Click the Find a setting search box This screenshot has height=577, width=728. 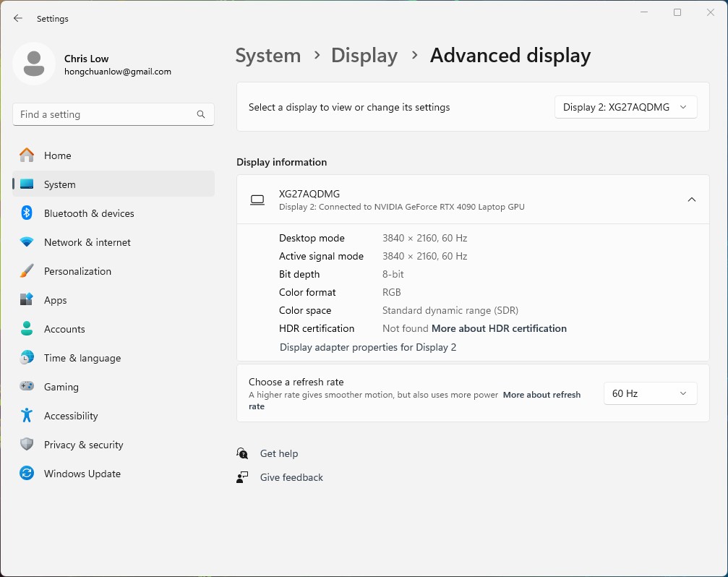[x=105, y=114]
